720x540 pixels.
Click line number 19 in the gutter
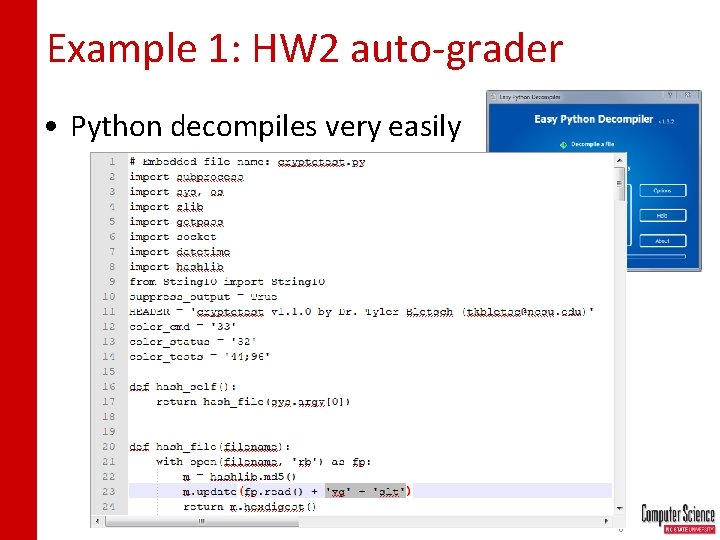(109, 432)
